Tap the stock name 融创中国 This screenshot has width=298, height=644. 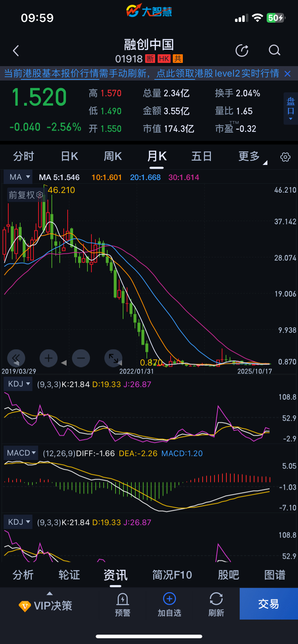(x=149, y=45)
